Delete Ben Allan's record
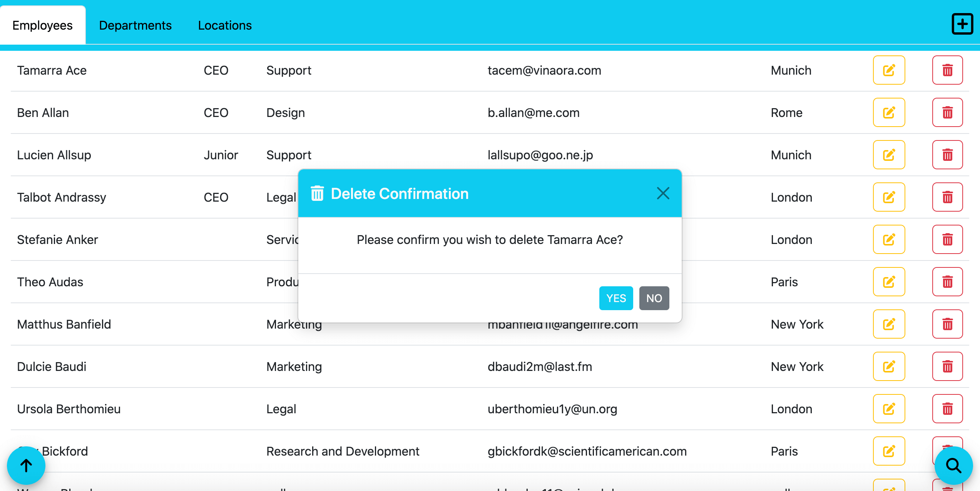 (x=947, y=113)
